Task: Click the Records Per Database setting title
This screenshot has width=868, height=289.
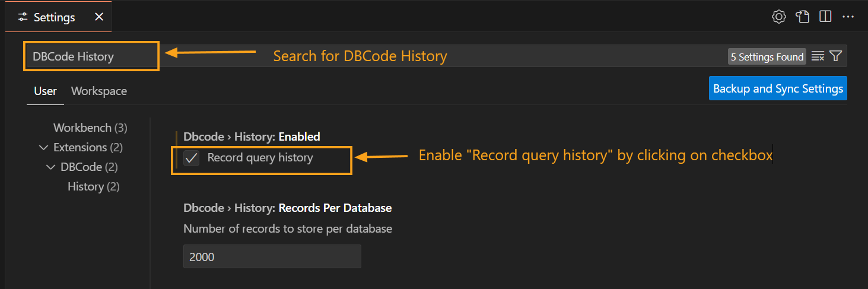Action: [287, 208]
